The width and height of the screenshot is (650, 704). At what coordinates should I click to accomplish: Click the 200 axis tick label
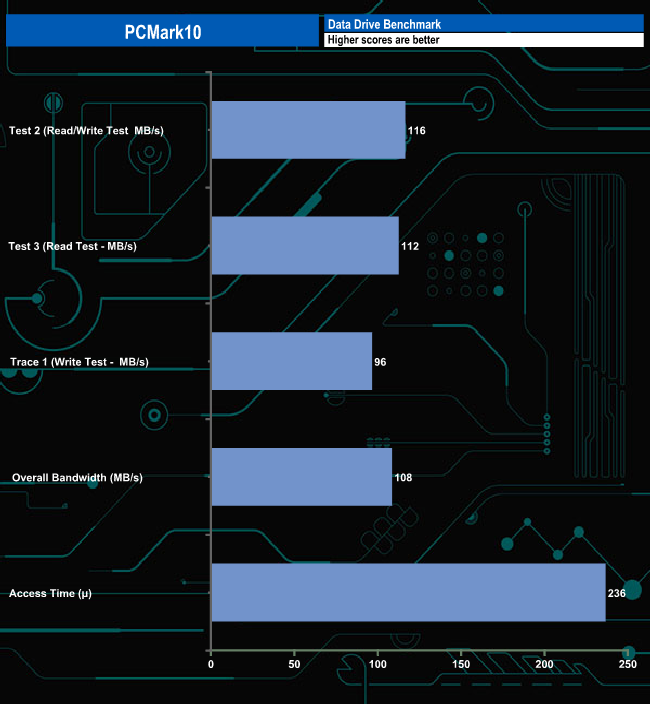(x=544, y=664)
